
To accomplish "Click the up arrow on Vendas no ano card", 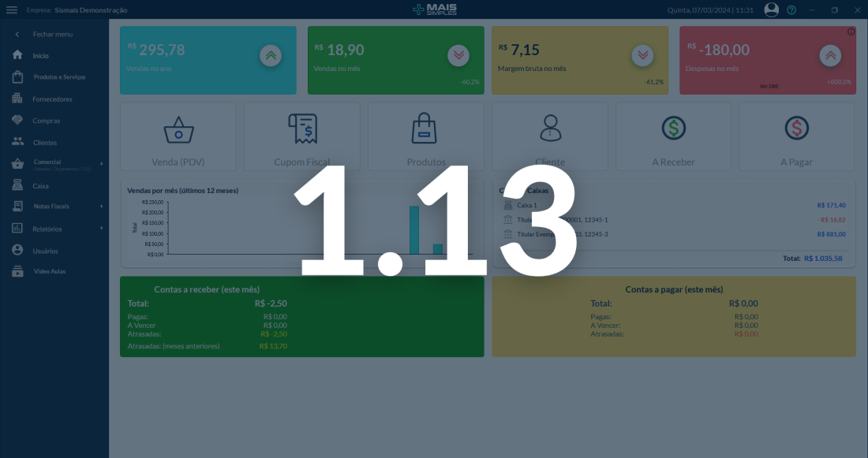I will [271, 55].
